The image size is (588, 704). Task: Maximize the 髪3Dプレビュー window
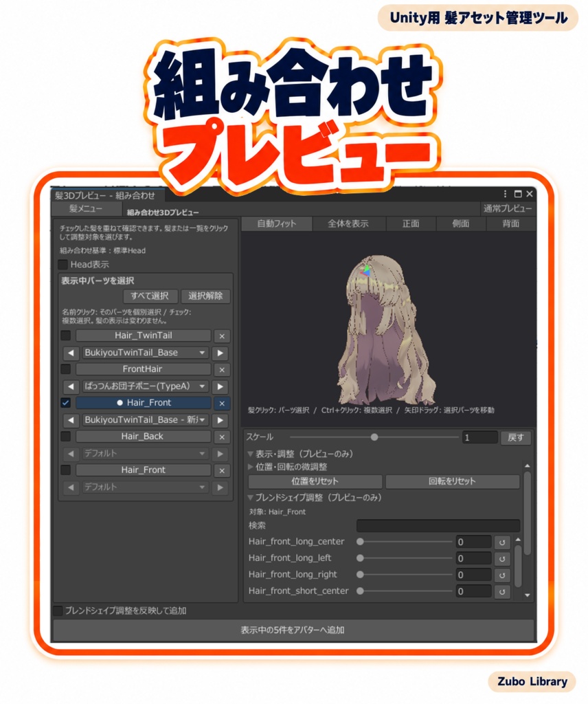pyautogui.click(x=517, y=194)
